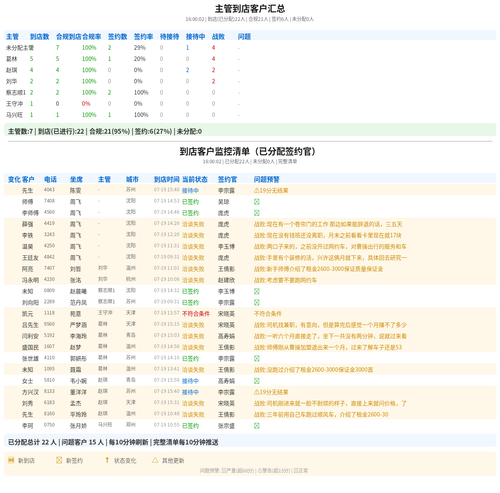This screenshot has height=493, width=500.
Task: Click the 到店时间 column header
Action: click(x=167, y=179)
